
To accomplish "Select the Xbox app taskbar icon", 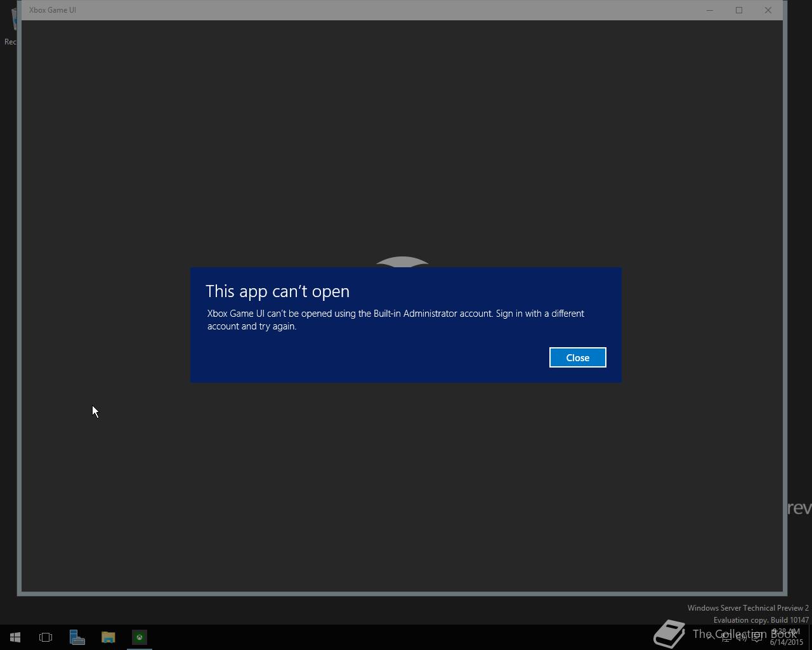I will [139, 637].
